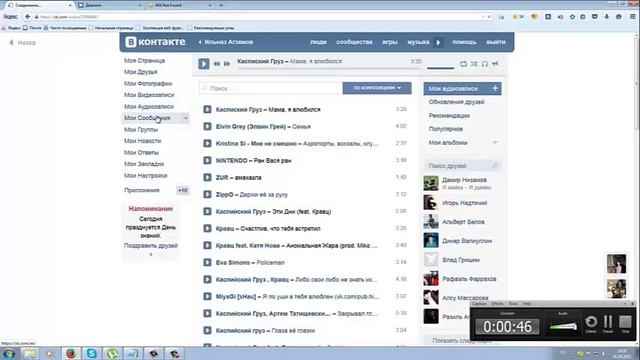Open Мои Сообщения menu item
640x360 pixels.
147,118
